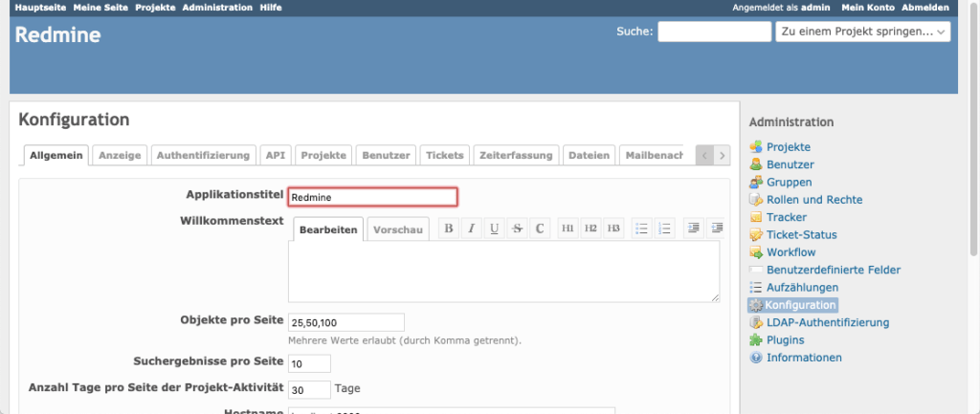Click the Suchergebnisse pro Seite field
Image resolution: width=980 pixels, height=414 pixels.
(309, 363)
